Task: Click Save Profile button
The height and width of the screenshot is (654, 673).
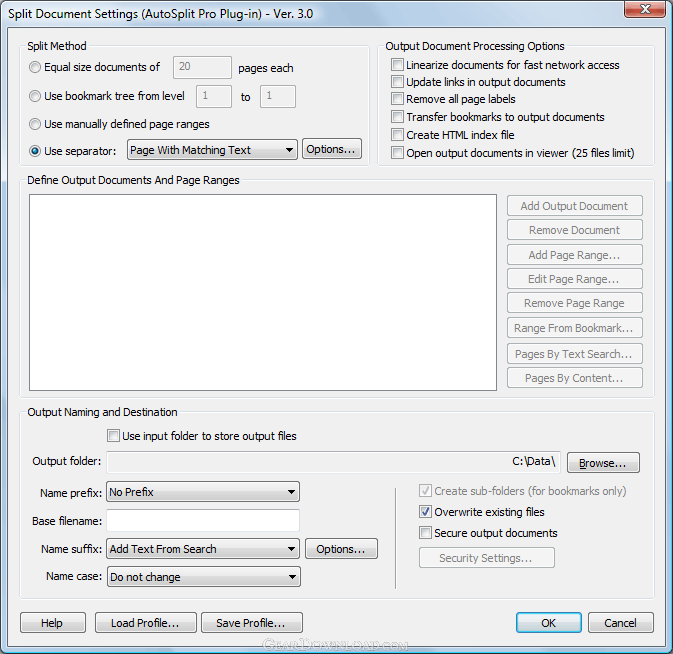Action: click(x=252, y=623)
